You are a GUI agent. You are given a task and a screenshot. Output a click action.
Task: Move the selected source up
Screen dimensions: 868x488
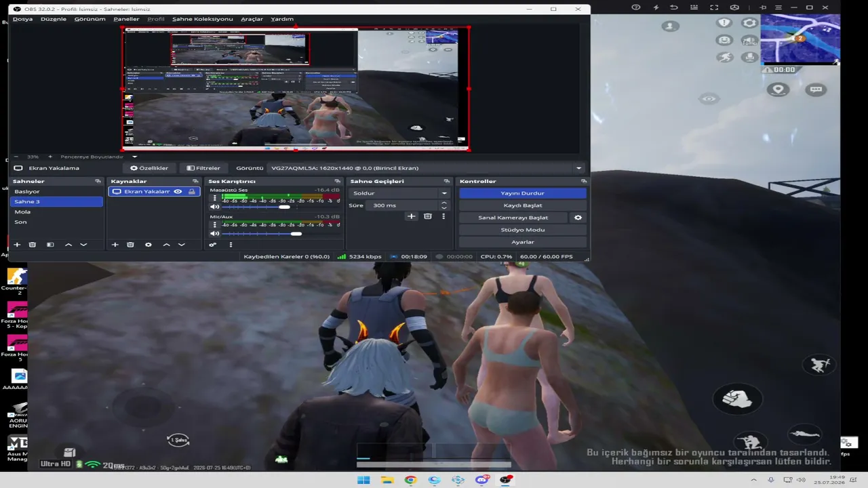167,245
